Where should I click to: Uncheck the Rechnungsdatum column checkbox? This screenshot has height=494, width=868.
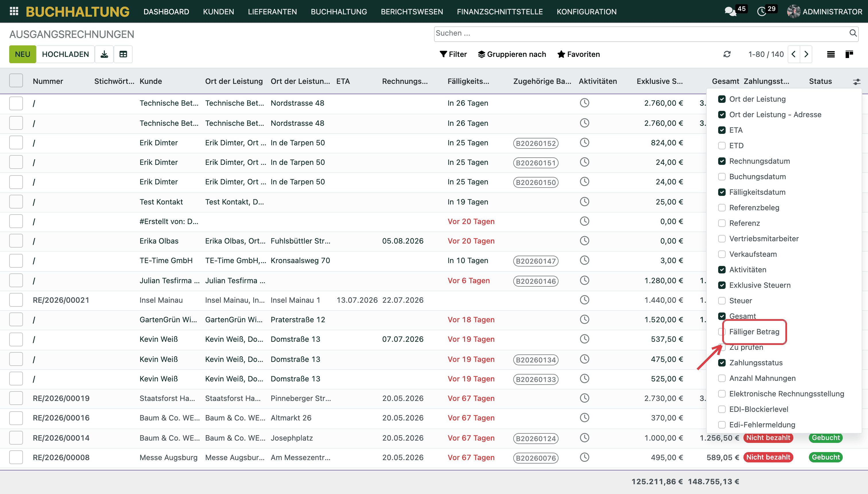coord(722,161)
